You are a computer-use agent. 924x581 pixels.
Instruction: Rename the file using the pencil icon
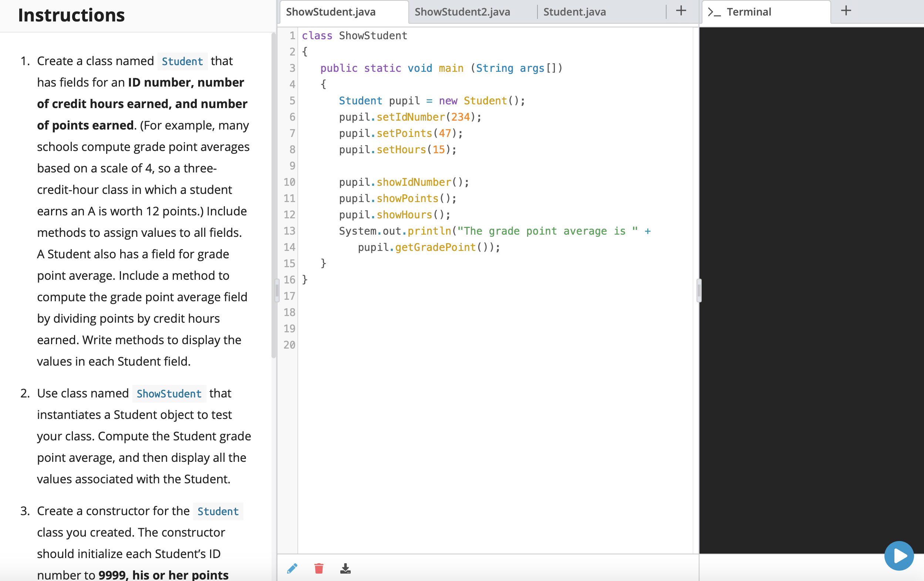[292, 569]
